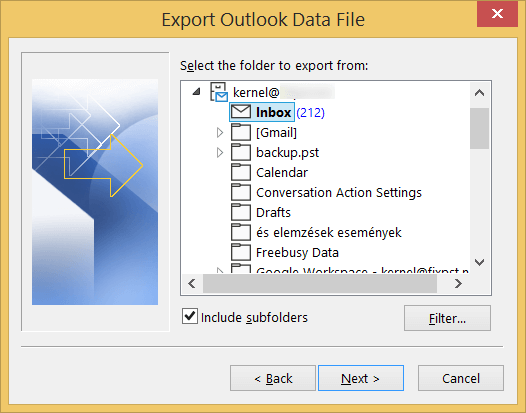Click the Inbox unread count (212)

coord(311,112)
